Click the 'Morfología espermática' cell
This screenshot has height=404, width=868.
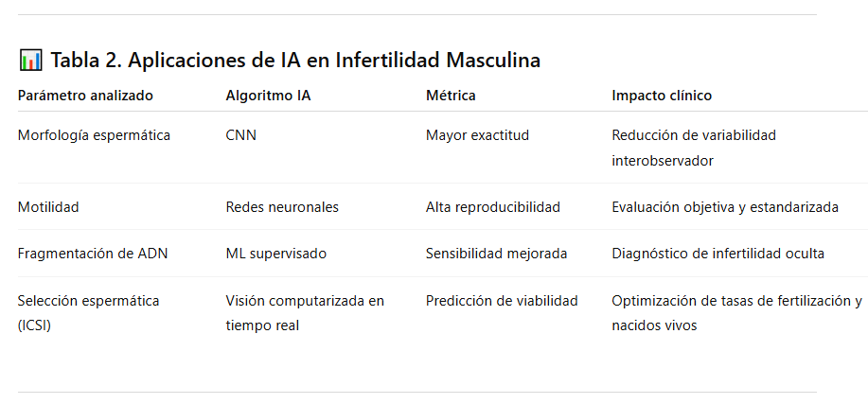pos(94,135)
